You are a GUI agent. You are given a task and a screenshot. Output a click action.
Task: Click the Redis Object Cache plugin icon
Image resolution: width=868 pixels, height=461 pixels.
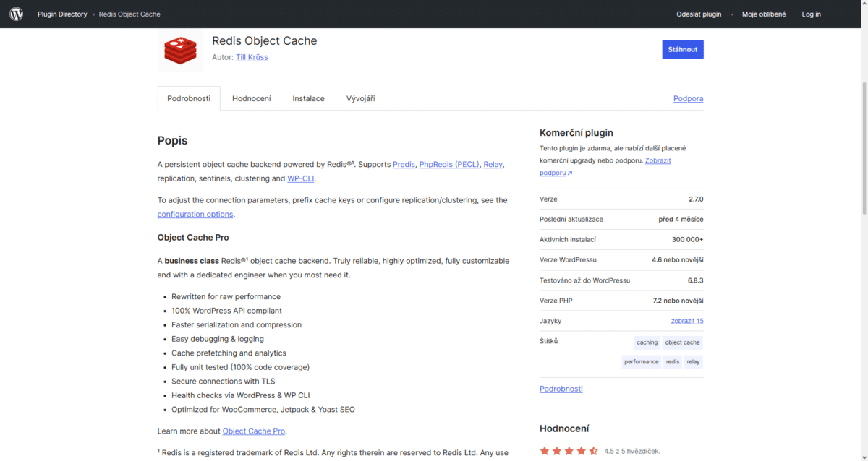click(x=179, y=51)
